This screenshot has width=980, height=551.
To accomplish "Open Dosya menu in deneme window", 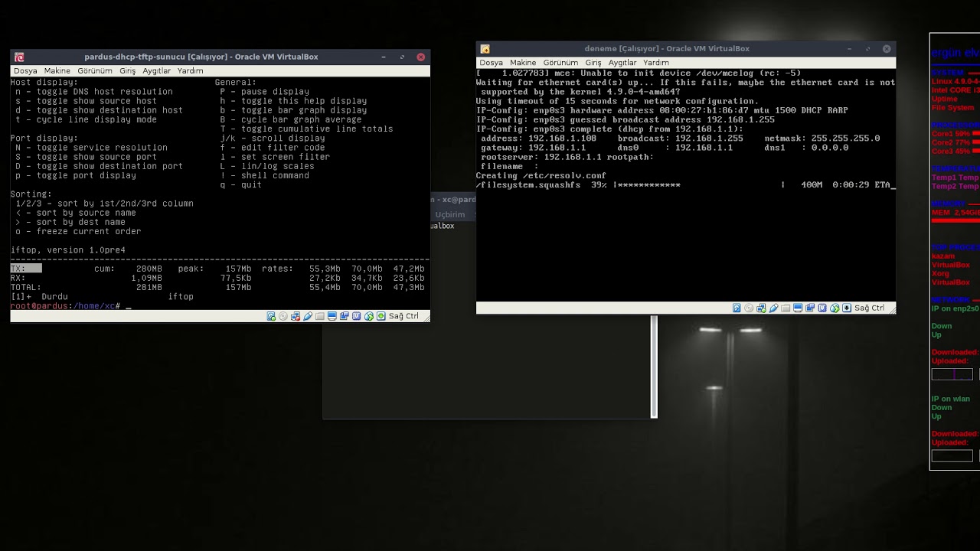I will 491,63.
